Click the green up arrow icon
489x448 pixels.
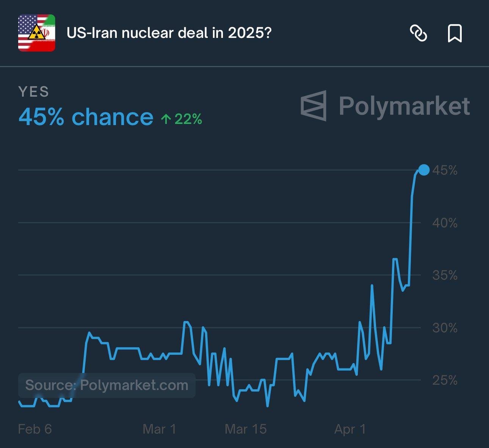pos(166,119)
